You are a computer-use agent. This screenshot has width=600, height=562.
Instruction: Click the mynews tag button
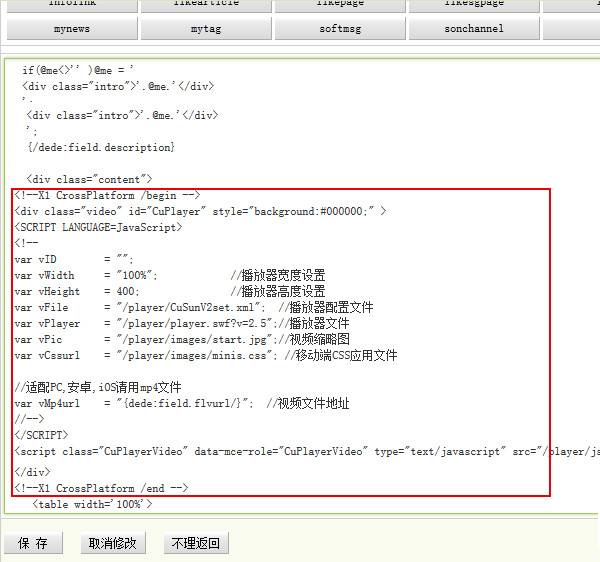coord(72,28)
